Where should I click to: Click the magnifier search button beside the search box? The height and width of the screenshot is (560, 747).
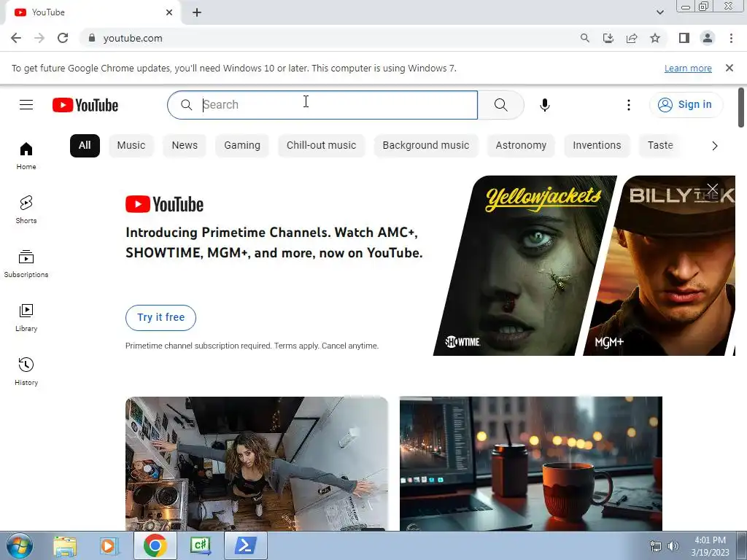point(500,105)
